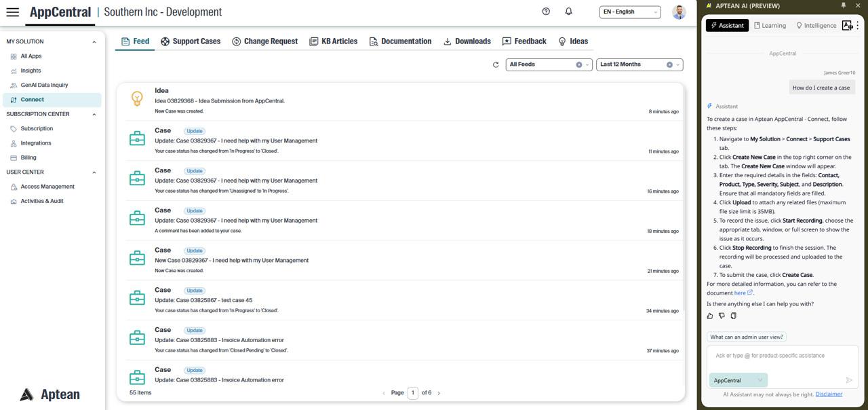Open 'Idea 03829368 - Idea Submission from AppCentral.'
Image resolution: width=868 pixels, height=410 pixels.
tap(220, 101)
